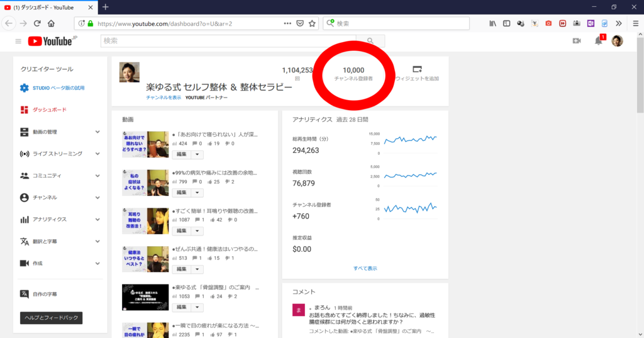
Task: Open commenter まろん profile link
Action: click(321, 308)
